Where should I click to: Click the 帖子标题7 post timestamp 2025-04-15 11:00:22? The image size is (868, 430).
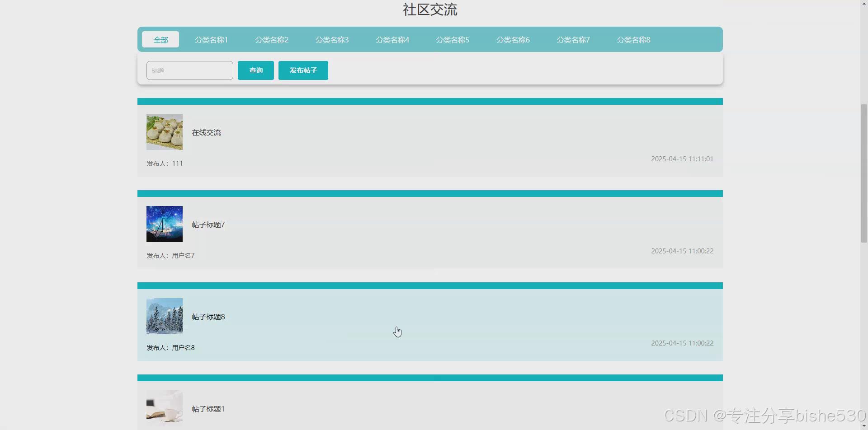tap(682, 251)
